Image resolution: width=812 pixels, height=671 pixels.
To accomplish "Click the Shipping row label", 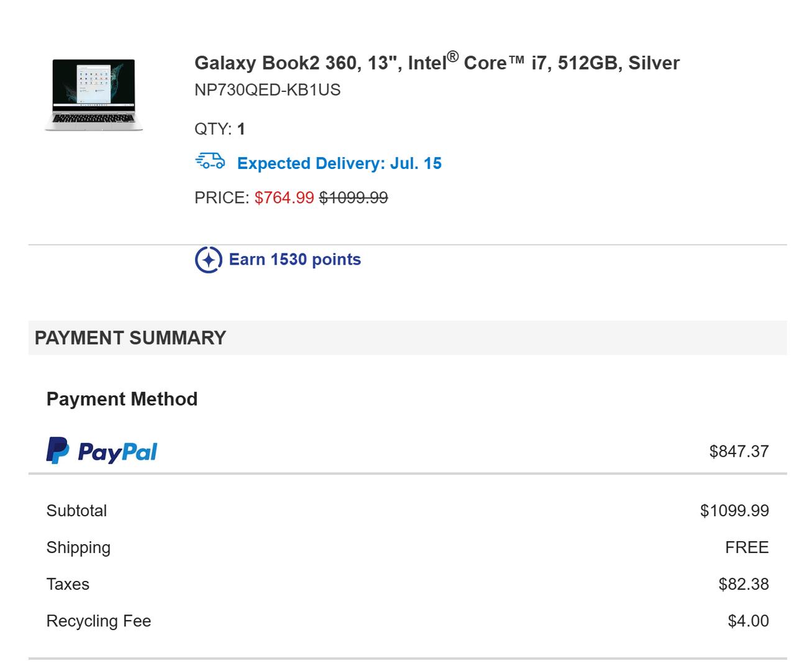I will [78, 547].
